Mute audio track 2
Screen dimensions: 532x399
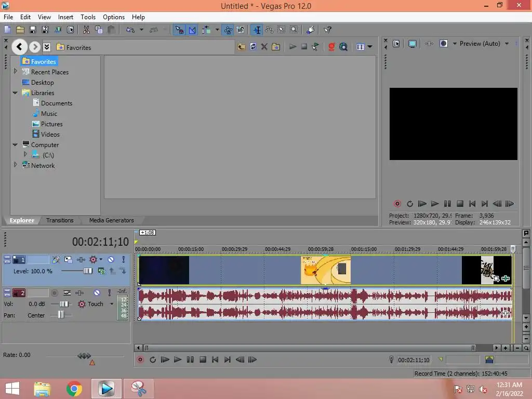pyautogui.click(x=97, y=293)
